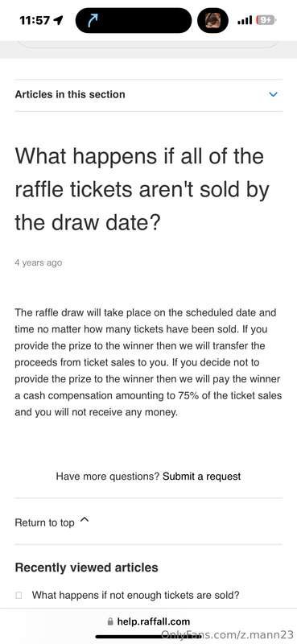Screen dimensions: 297x644
Task: Click the 75% cash compensation paragraph text
Action: coord(148,362)
